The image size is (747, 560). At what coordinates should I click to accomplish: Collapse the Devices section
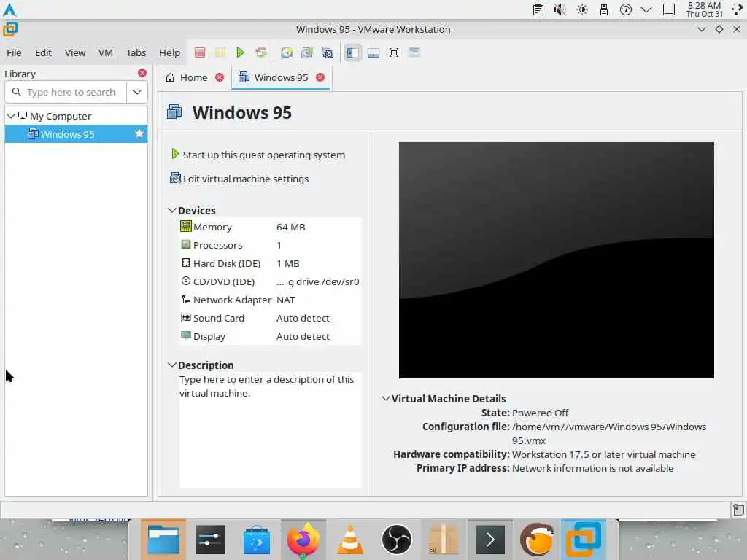(x=172, y=210)
